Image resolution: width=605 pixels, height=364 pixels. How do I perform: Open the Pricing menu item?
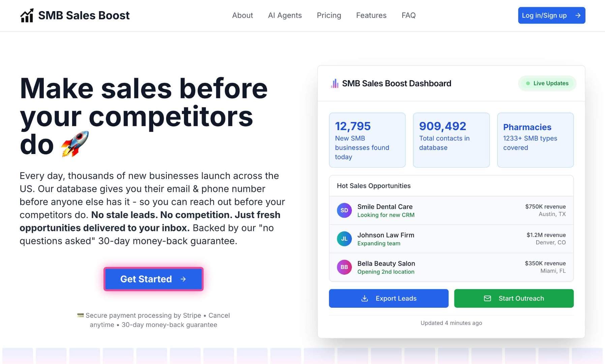pyautogui.click(x=329, y=15)
